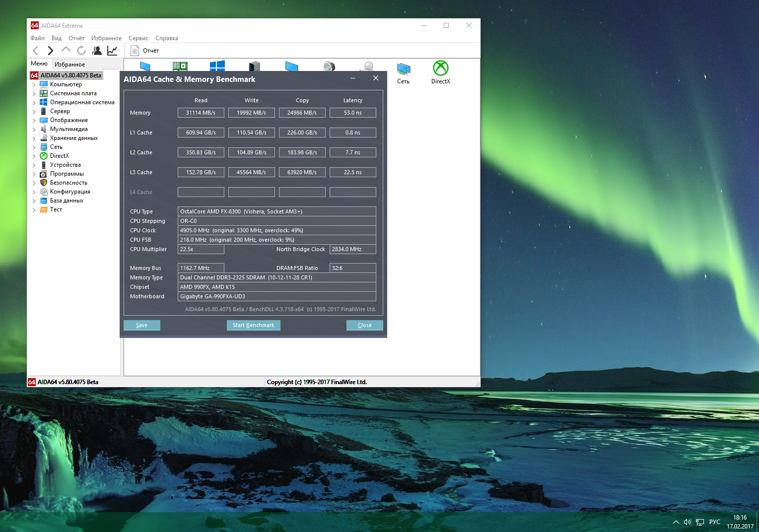
Task: Go up one level with Up arrow
Action: point(66,50)
